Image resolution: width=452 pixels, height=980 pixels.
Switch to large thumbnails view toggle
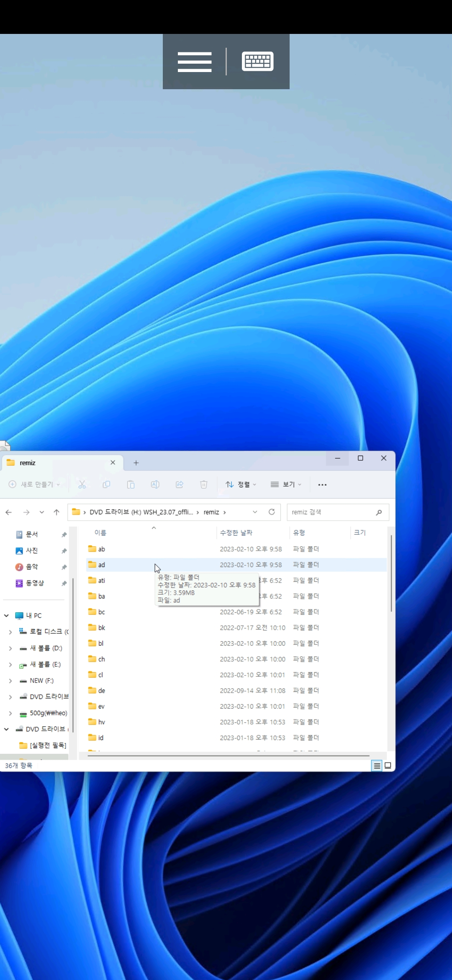[388, 766]
